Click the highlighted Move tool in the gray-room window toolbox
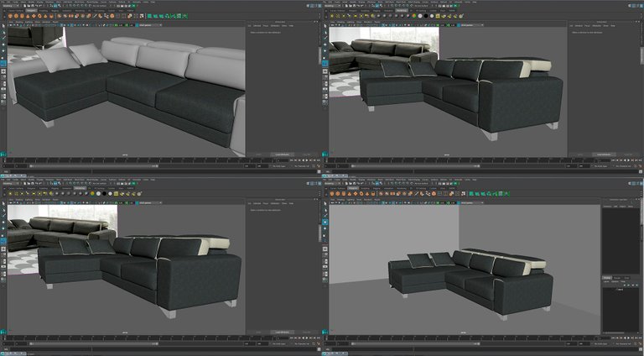The height and width of the screenshot is (356, 644). pyautogui.click(x=325, y=222)
